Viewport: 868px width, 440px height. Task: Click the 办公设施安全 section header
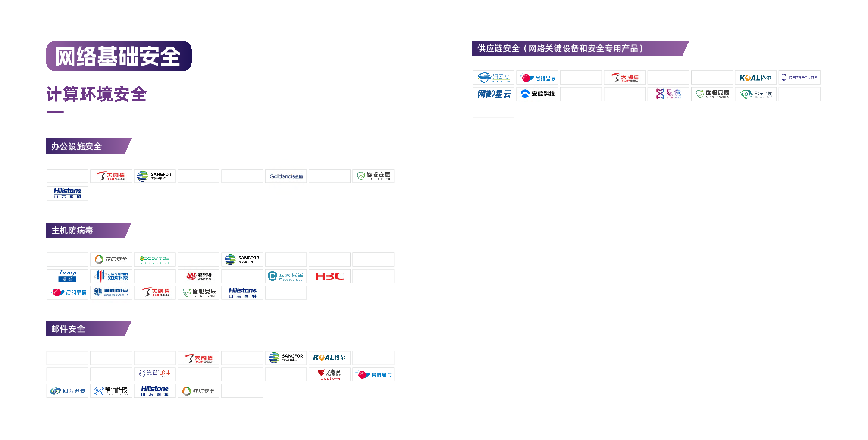pyautogui.click(x=88, y=146)
